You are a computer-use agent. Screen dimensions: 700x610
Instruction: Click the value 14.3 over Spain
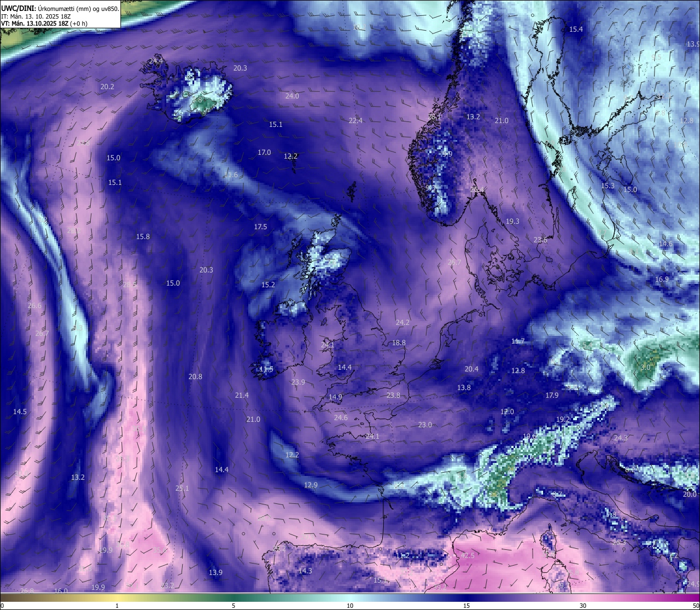[x=305, y=571]
